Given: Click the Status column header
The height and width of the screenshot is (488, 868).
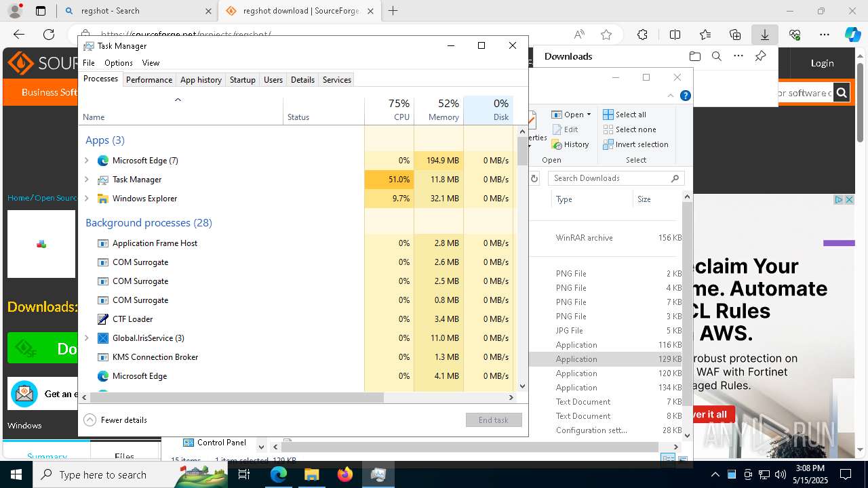Looking at the screenshot, I should pyautogui.click(x=323, y=110).
